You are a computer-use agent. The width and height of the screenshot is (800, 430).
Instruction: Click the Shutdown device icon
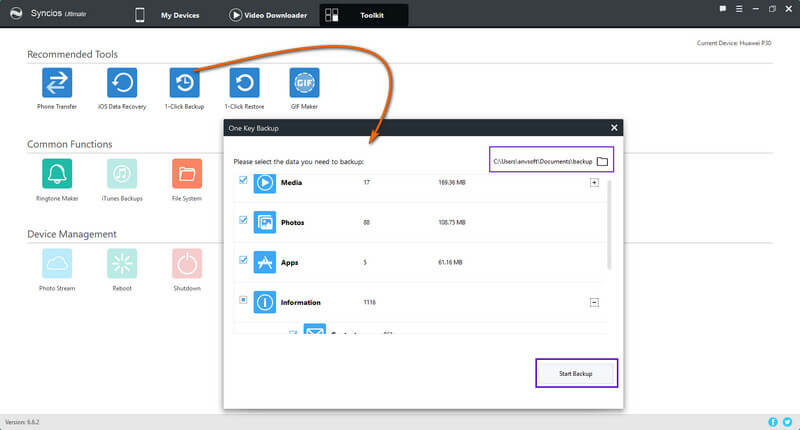coord(187,263)
